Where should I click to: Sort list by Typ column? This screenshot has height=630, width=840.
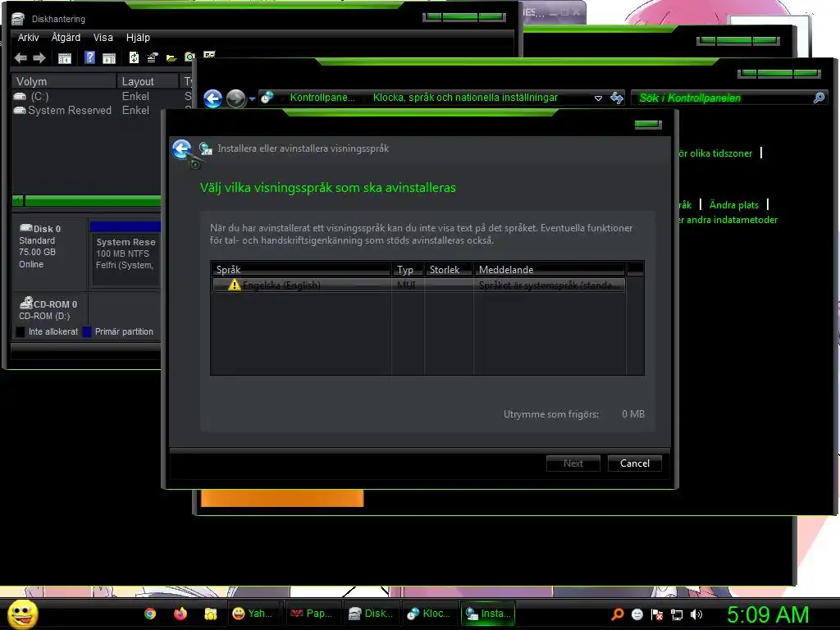409,269
